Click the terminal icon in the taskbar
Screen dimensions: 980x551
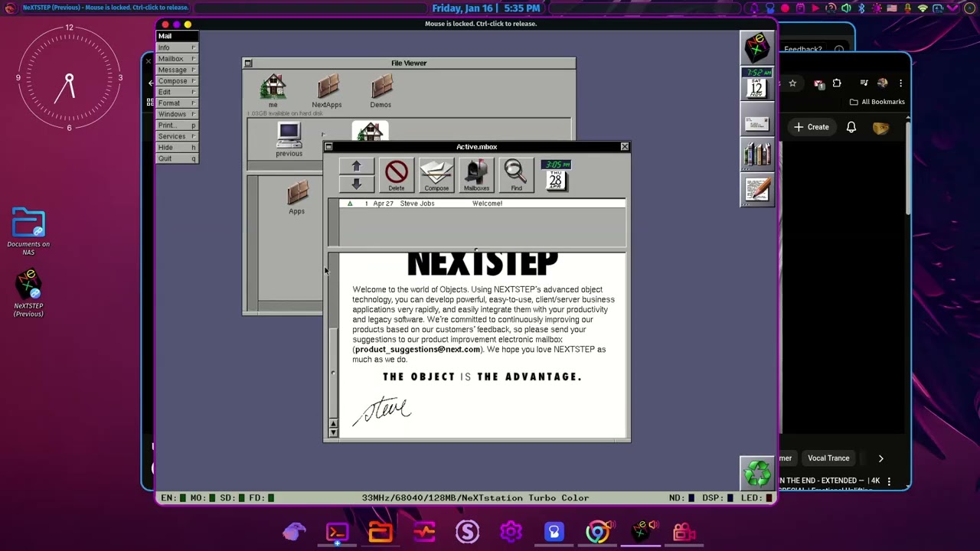337,532
